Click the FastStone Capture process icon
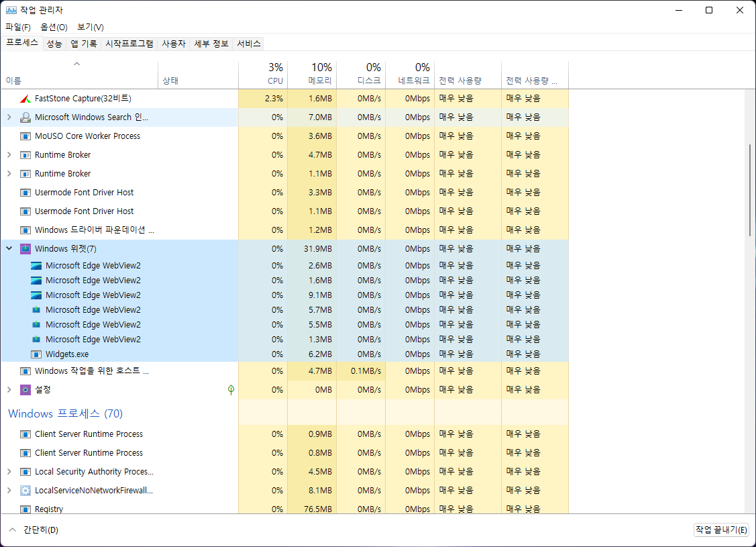 [25, 99]
